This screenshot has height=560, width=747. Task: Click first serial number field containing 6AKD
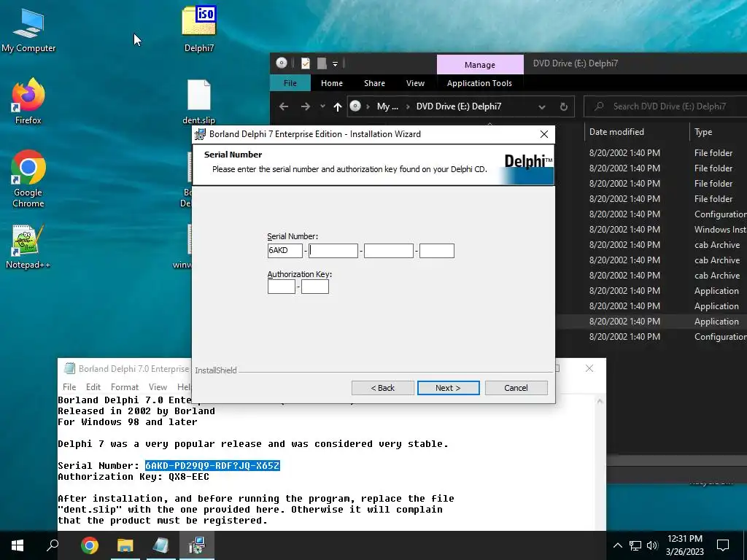click(x=285, y=251)
